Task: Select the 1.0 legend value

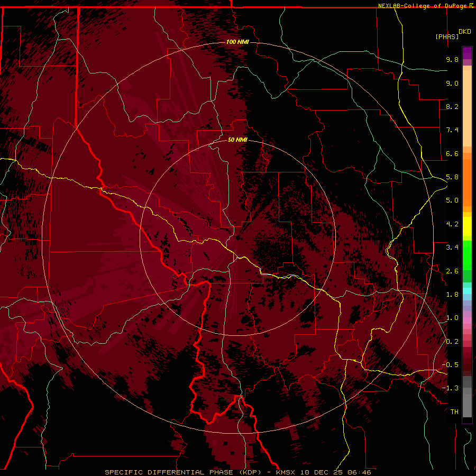Action: click(x=452, y=318)
